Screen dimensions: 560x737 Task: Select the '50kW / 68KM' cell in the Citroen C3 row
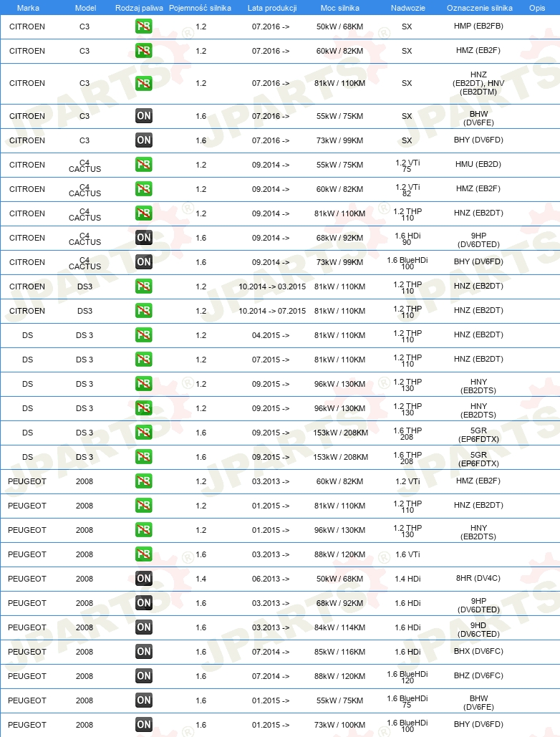click(339, 27)
